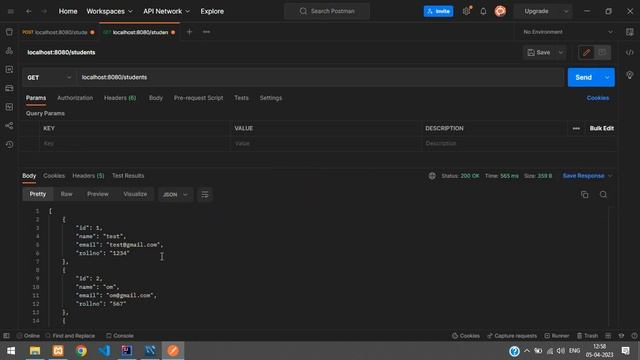Open the info lightbulb icon
This screenshot has height=360, width=640.
coord(629,75)
